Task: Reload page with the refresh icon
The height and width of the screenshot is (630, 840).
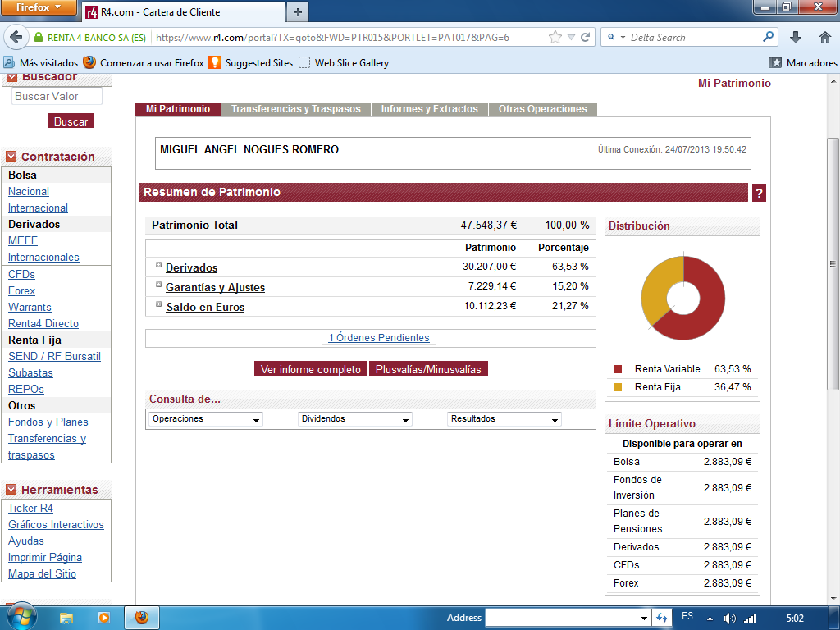Action: pos(586,37)
